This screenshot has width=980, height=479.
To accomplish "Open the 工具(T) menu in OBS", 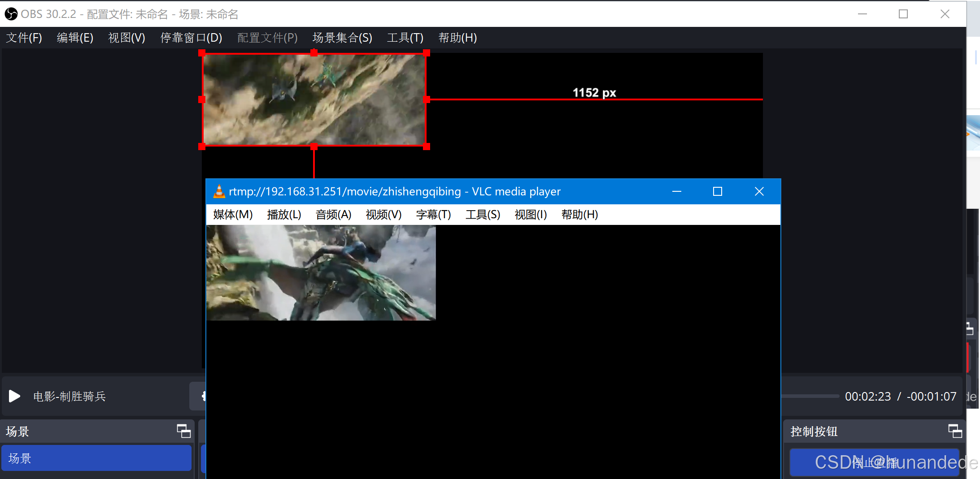I will pos(405,38).
